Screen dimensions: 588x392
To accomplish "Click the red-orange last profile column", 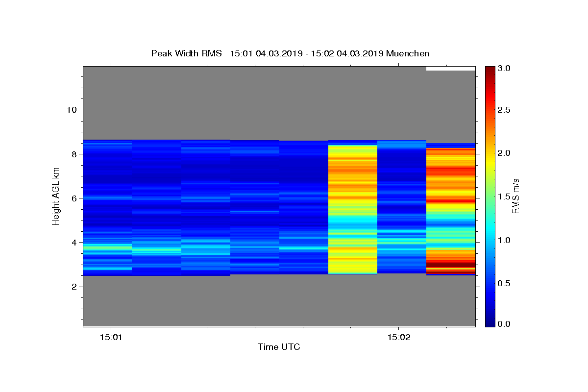I will [451, 209].
